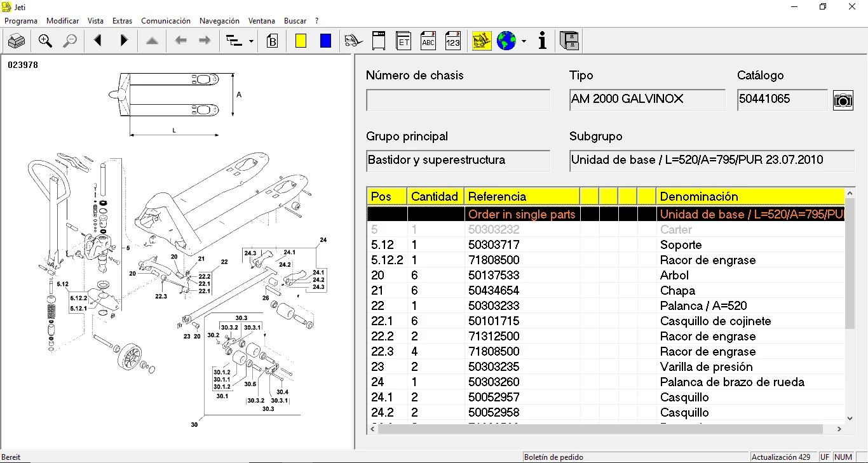Image resolution: width=868 pixels, height=463 pixels.
Task: Open the ABC text search icon
Action: point(428,41)
